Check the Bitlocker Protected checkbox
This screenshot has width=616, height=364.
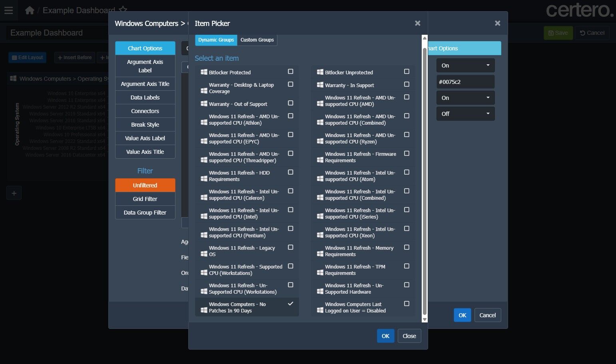click(291, 72)
